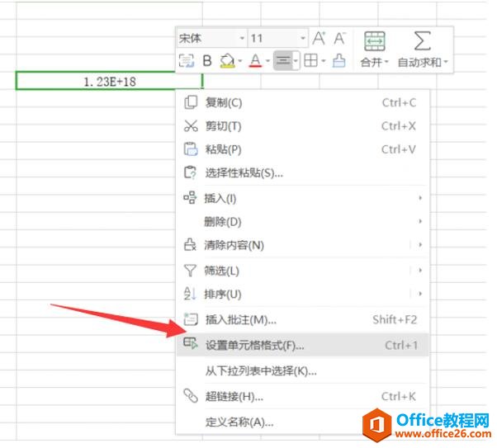This screenshot has height=448, width=497.
Task: Click the center alignment icon
Action: pyautogui.click(x=283, y=60)
